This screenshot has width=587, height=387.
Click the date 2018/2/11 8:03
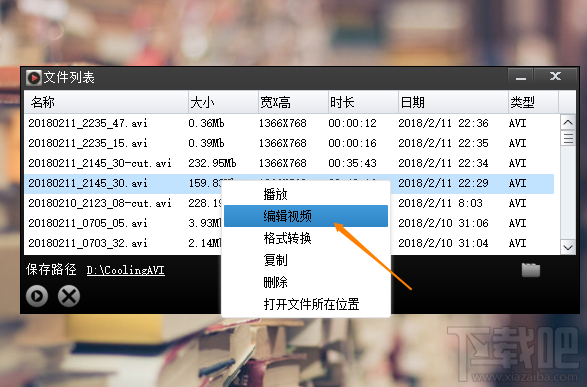pyautogui.click(x=440, y=203)
